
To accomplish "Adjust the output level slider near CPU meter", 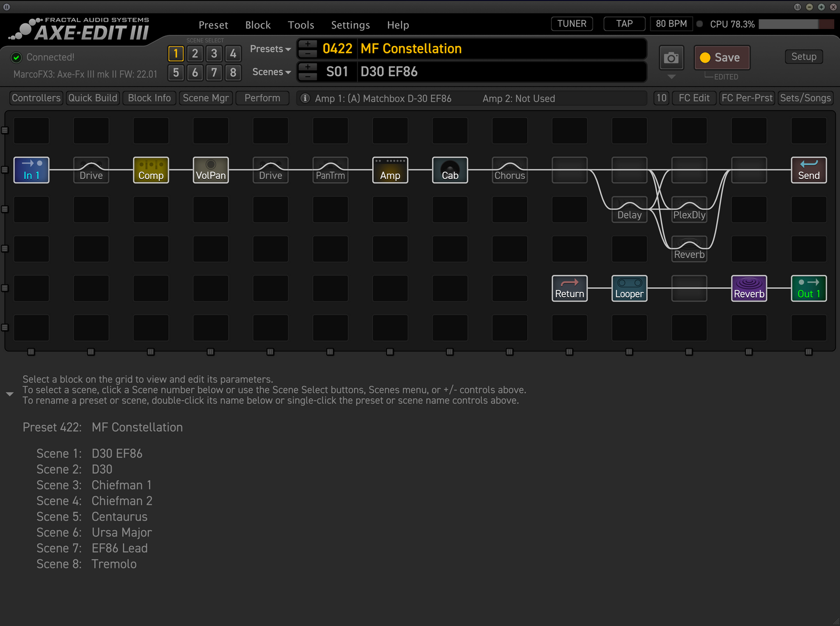I will 796,24.
